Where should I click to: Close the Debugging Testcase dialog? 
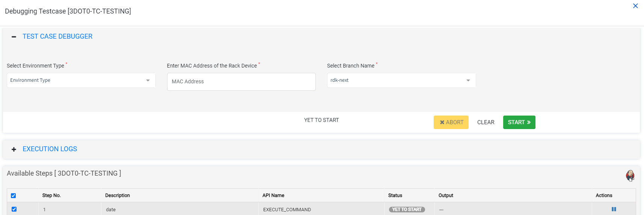pos(635,6)
